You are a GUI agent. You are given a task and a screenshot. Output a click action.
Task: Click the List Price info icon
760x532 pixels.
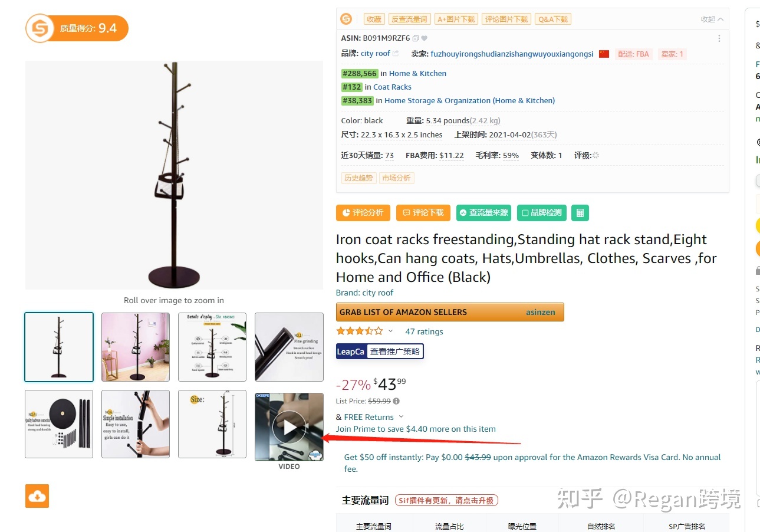pyautogui.click(x=396, y=401)
